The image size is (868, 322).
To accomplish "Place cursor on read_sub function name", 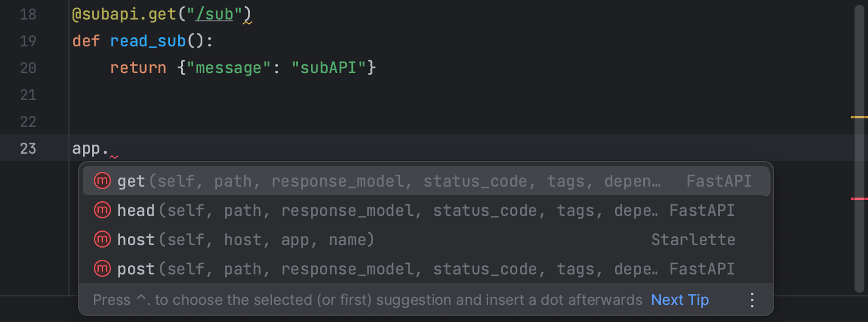I will pos(148,41).
